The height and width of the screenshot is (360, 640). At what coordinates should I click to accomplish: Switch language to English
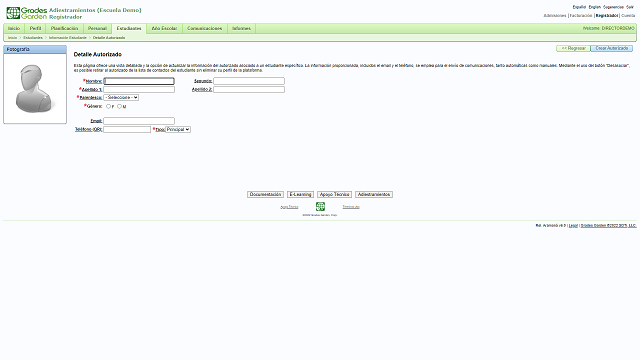pos(595,7)
